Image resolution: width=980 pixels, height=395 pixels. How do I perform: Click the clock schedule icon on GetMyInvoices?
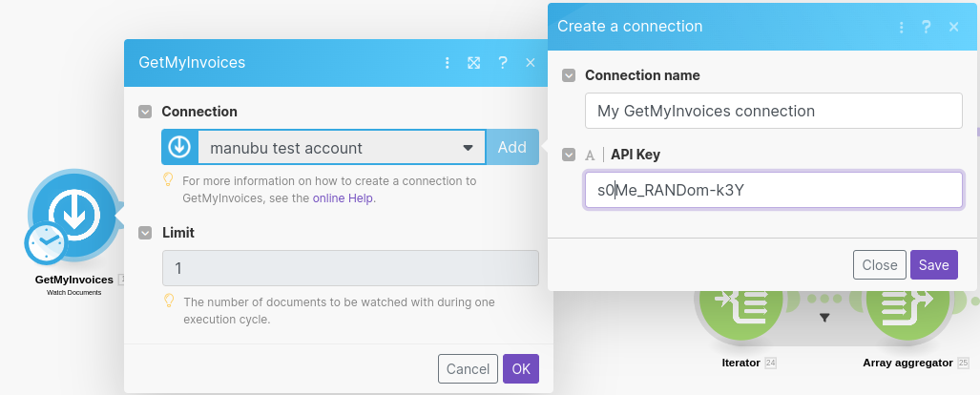coord(45,244)
